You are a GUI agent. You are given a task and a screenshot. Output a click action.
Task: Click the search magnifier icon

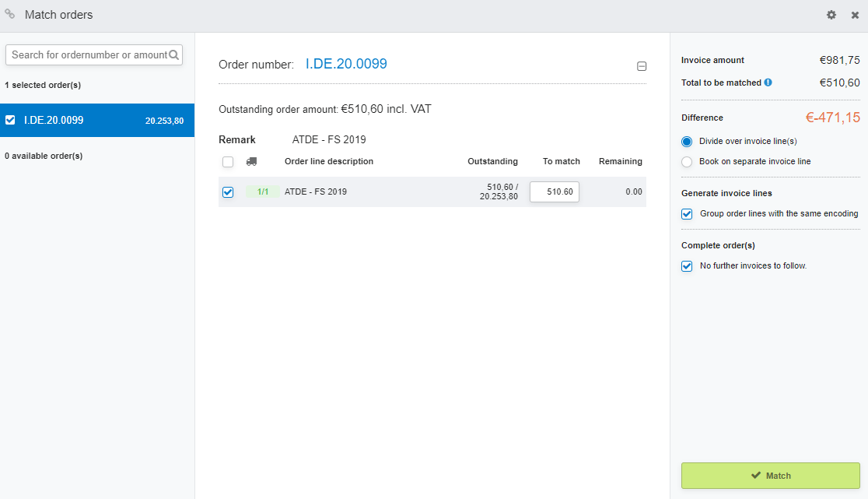[173, 54]
